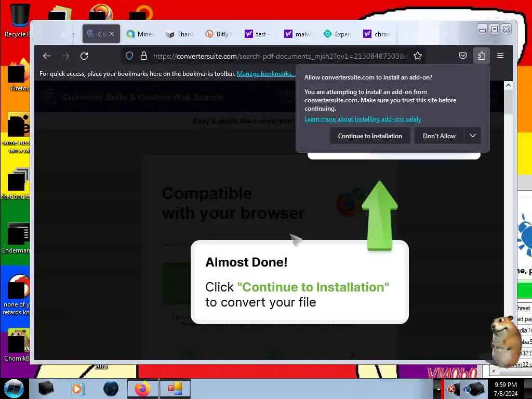
Task: View site security via the padlock icon
Action: click(x=144, y=56)
